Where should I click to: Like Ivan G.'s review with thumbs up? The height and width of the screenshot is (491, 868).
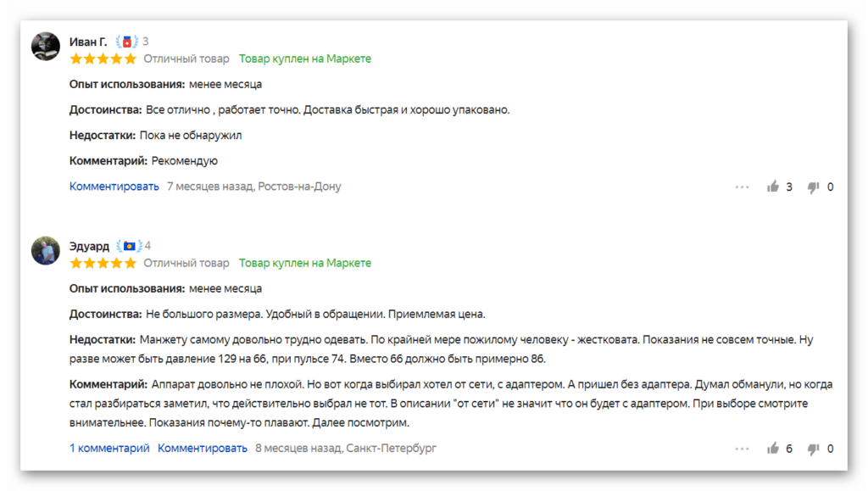point(773,187)
